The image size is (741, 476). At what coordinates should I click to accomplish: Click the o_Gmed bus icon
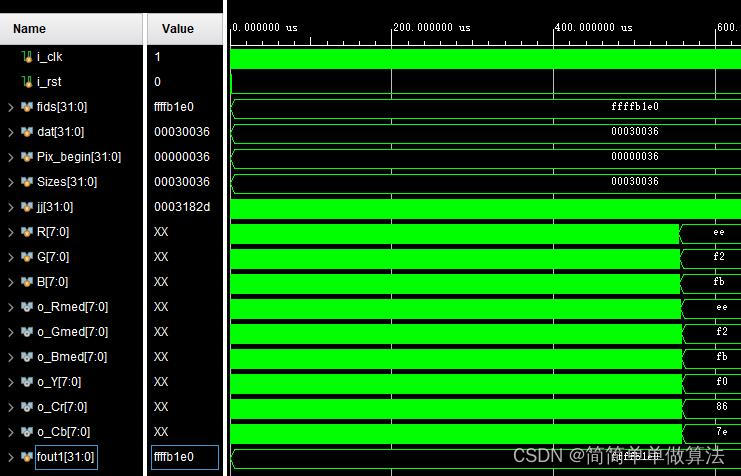(x=27, y=333)
